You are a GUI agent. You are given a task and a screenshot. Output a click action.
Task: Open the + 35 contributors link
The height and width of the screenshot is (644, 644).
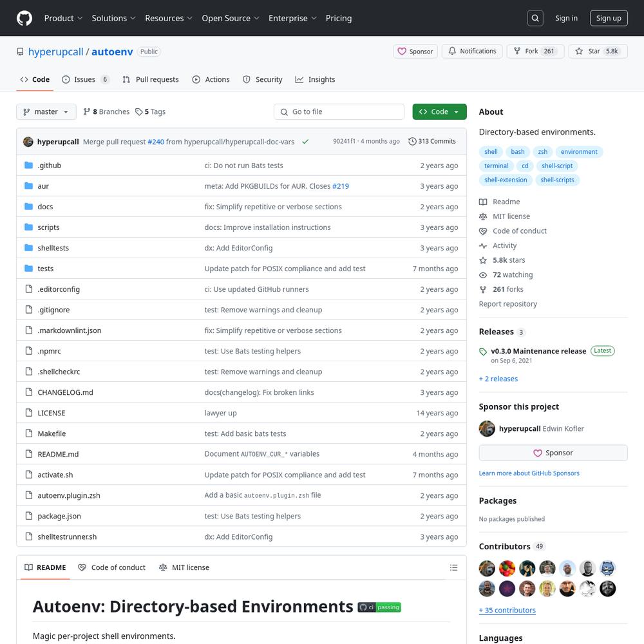[x=507, y=611]
